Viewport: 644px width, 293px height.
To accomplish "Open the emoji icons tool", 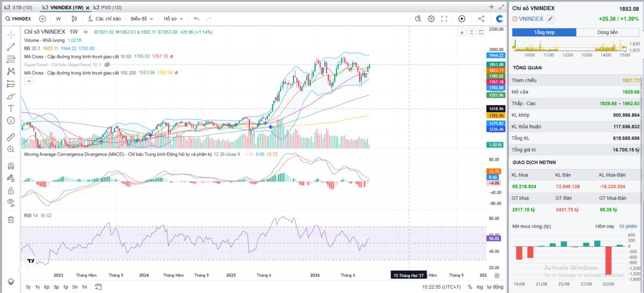I will point(11,121).
